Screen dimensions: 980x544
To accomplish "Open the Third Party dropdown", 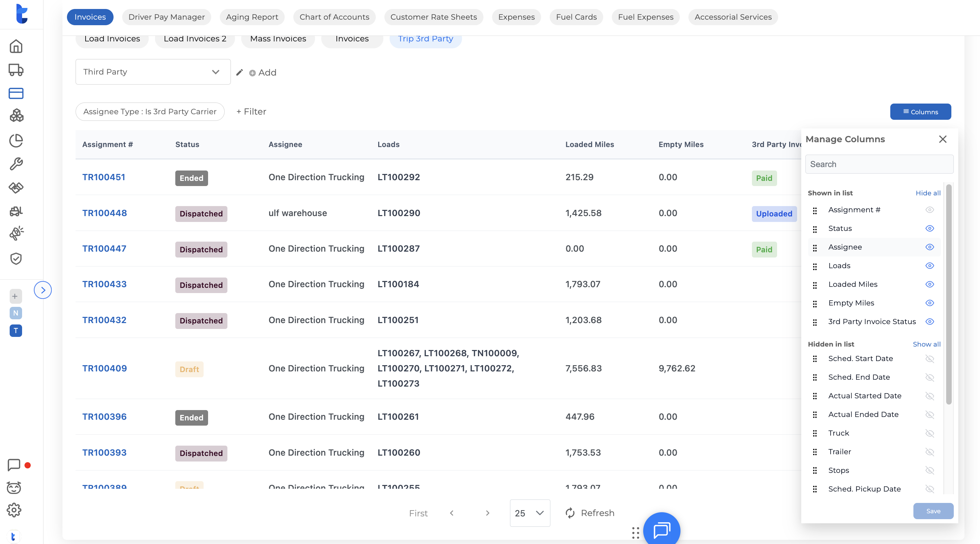I will pyautogui.click(x=153, y=72).
